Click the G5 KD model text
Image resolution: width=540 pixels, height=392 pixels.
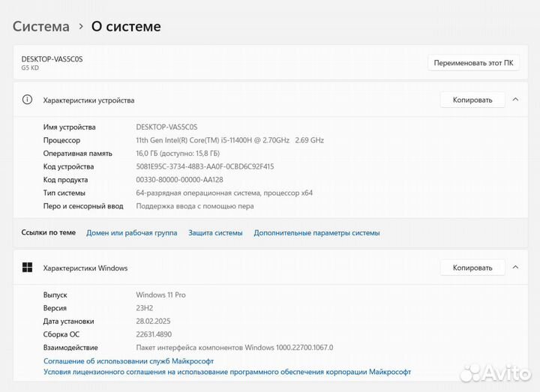pos(30,67)
